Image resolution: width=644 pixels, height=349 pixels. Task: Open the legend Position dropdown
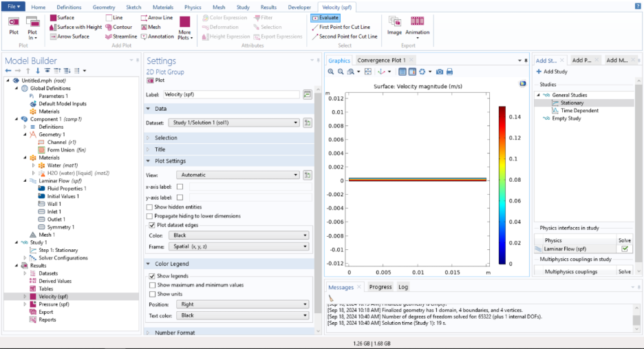pyautogui.click(x=243, y=304)
